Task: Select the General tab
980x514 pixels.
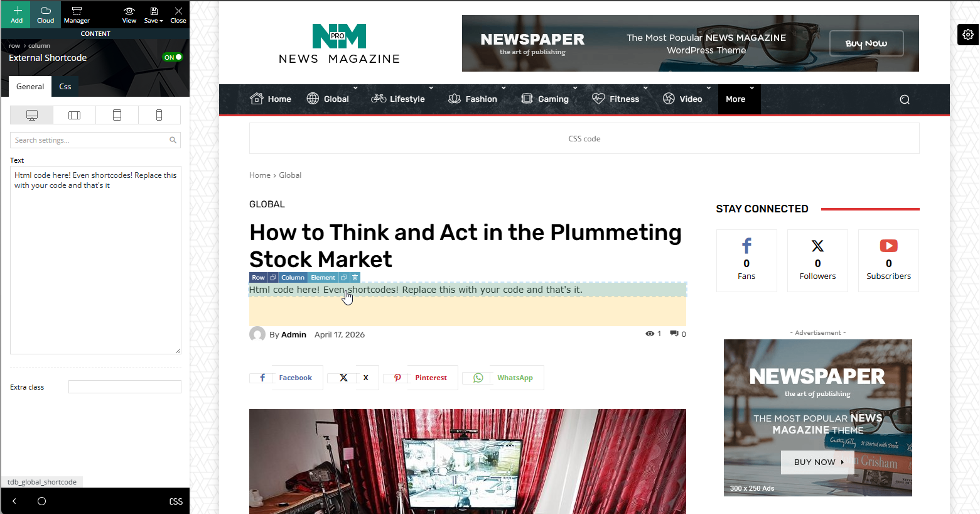Action: [x=30, y=87]
